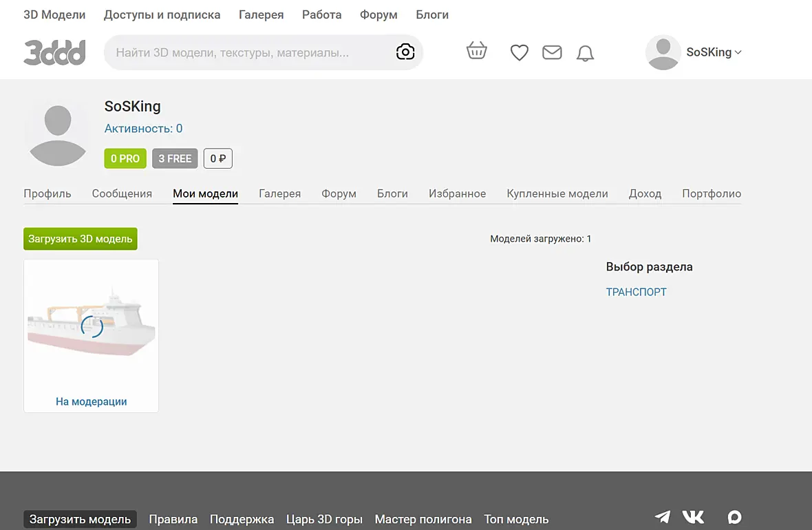Click the Выбор раздела heading
The image size is (812, 530).
click(649, 267)
